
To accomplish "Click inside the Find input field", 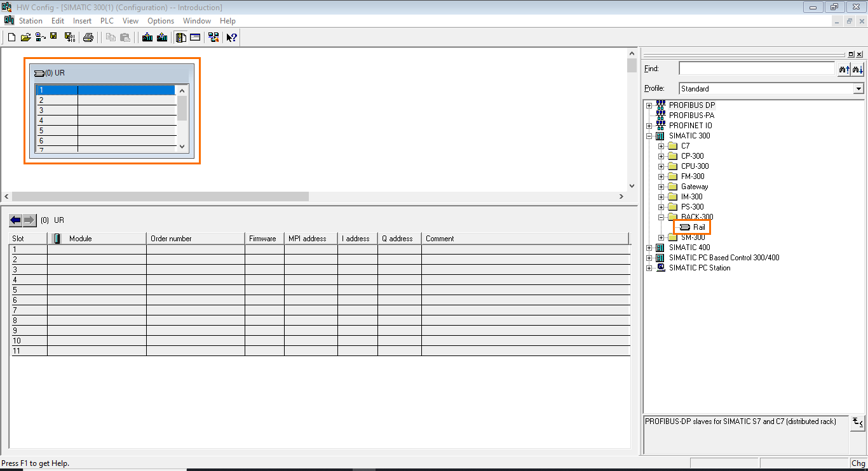I will coord(756,68).
